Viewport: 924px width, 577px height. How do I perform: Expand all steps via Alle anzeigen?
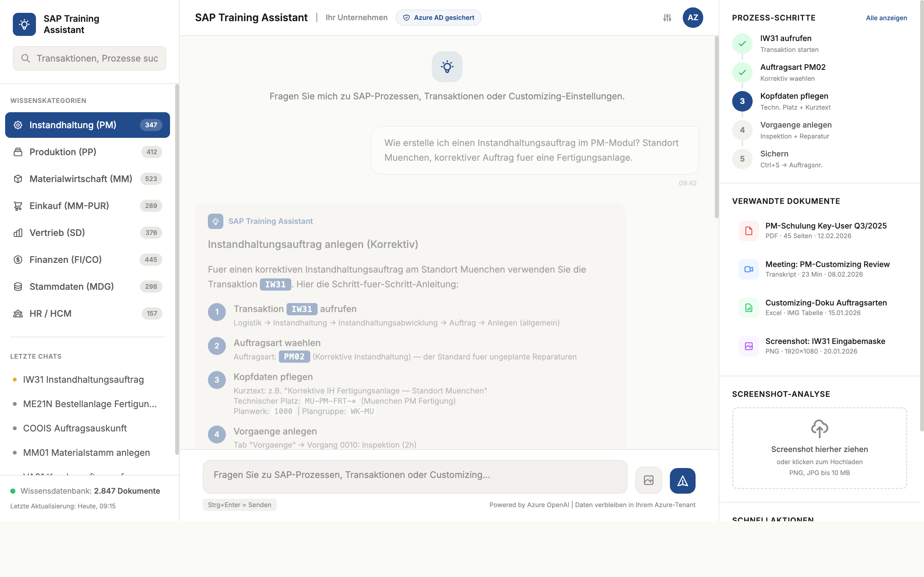[x=886, y=18]
